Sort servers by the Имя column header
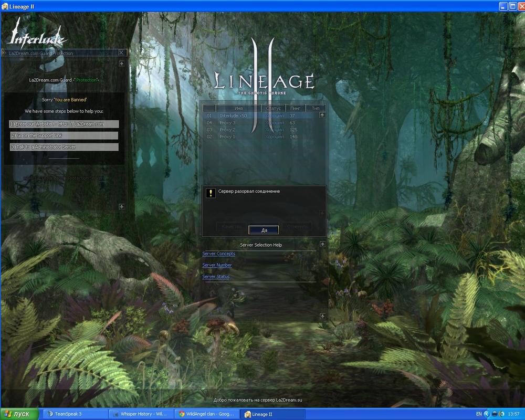Image resolution: width=525 pixels, height=420 pixels. [x=239, y=108]
